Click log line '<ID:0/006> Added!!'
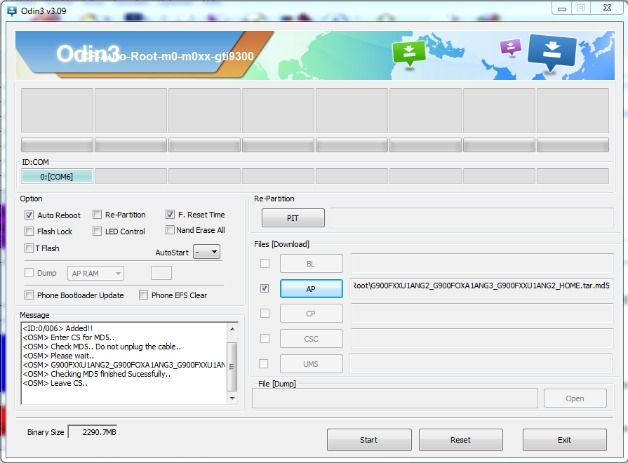The height and width of the screenshot is (463, 628). [58, 328]
